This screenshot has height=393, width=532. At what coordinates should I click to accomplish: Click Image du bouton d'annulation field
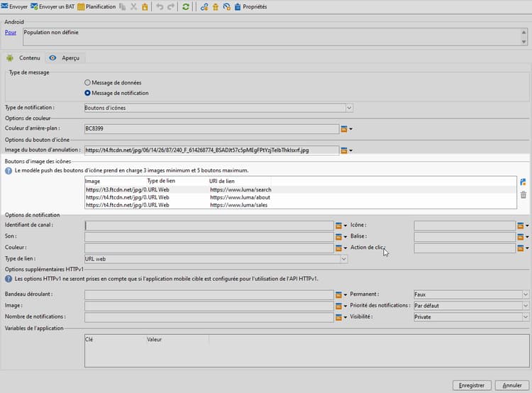(x=211, y=150)
